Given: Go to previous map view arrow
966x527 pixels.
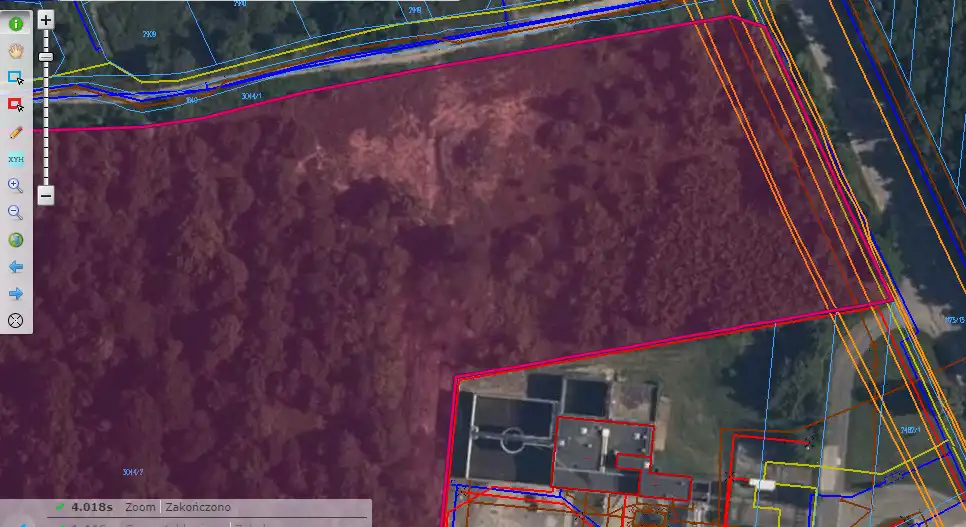Looking at the screenshot, I should pyautogui.click(x=16, y=267).
